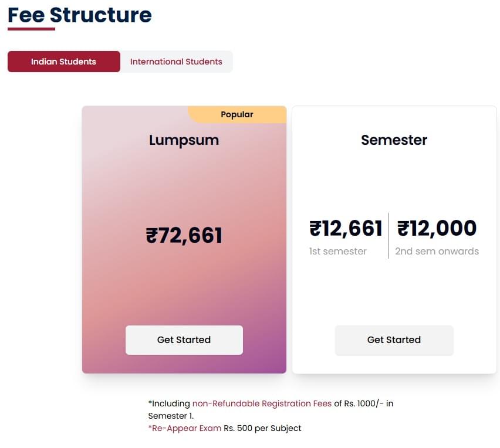Click the ₹12,661 first semester price
The image size is (500, 448).
click(345, 228)
